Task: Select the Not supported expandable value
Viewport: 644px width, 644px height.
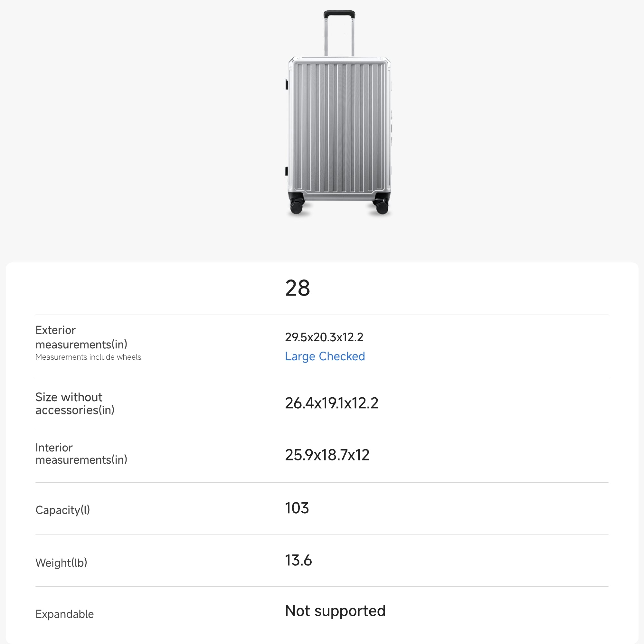Action: click(335, 611)
